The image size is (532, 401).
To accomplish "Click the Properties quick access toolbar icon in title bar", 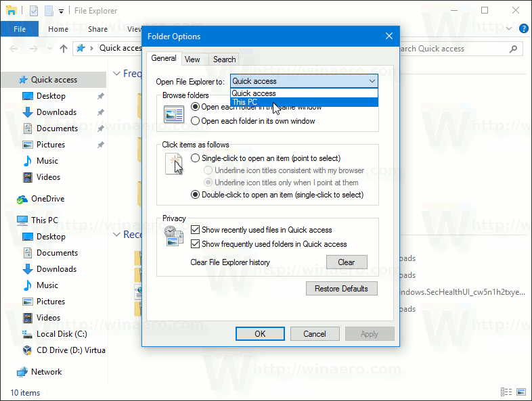I will tap(34, 11).
